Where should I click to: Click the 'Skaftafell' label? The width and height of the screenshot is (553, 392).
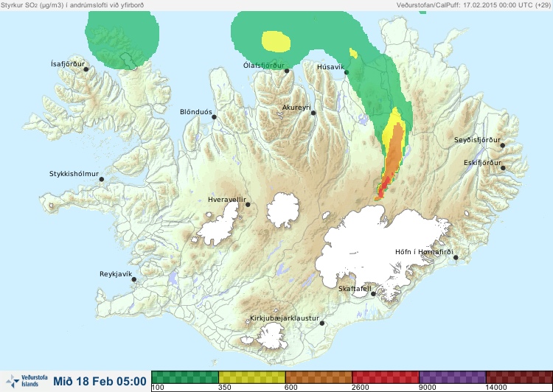point(355,289)
